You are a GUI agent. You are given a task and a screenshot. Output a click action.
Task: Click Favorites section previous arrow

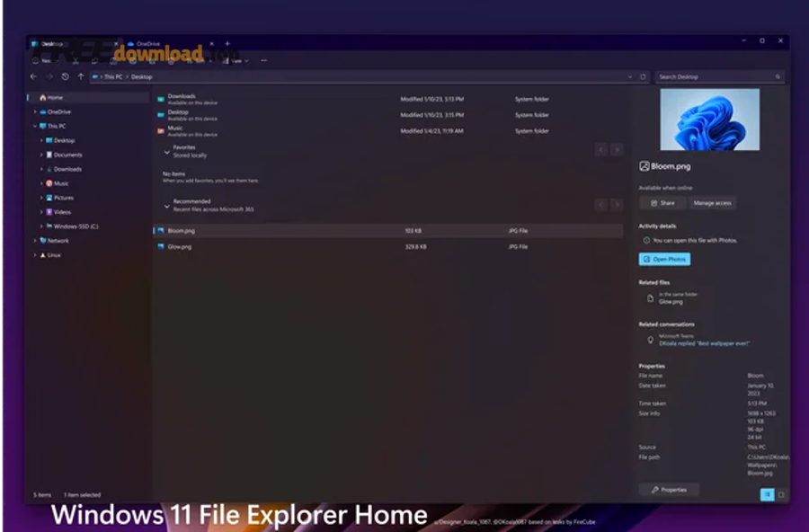pyautogui.click(x=601, y=150)
